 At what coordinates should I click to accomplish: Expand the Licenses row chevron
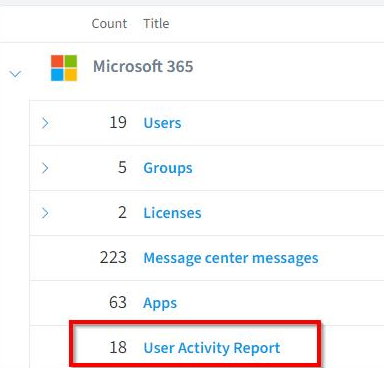click(45, 213)
